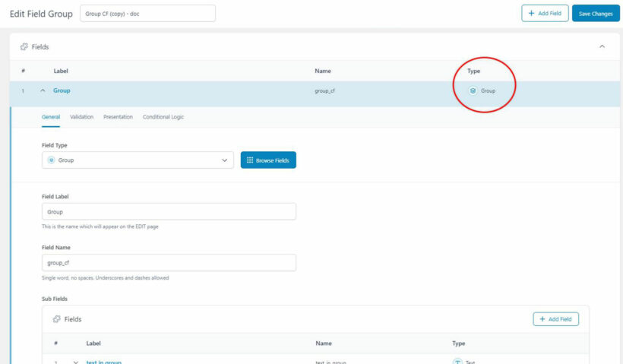This screenshot has width=623, height=364.
Task: Open the Field Type dropdown arrow
Action: pos(224,160)
